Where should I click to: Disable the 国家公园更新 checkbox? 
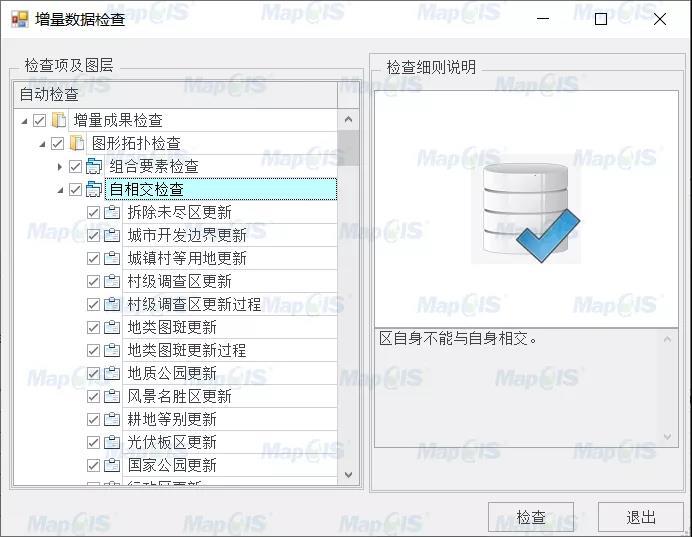[x=94, y=465]
